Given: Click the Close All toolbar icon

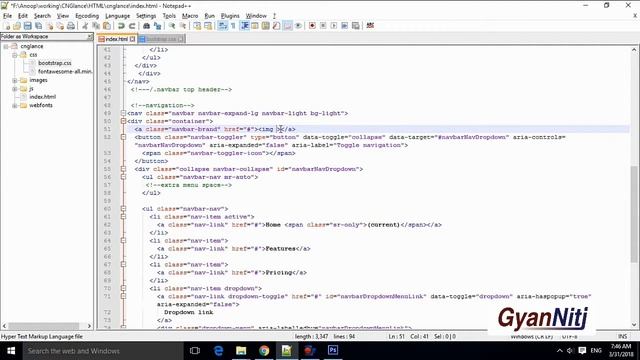Looking at the screenshot, I should point(60,26).
